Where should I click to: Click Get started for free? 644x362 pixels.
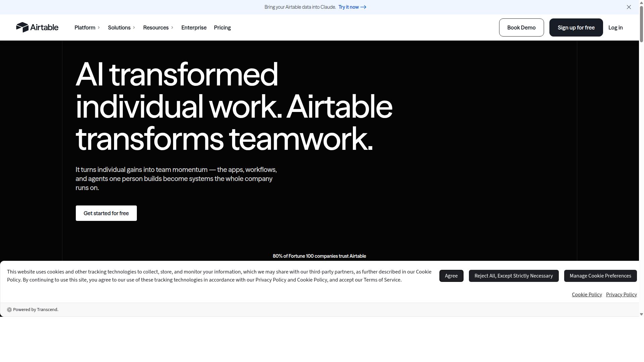(x=106, y=213)
